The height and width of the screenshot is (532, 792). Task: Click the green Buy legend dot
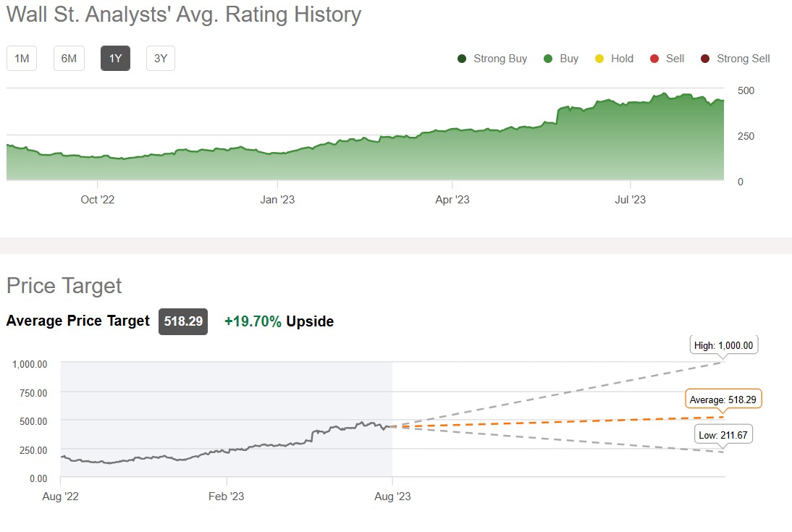pos(548,59)
